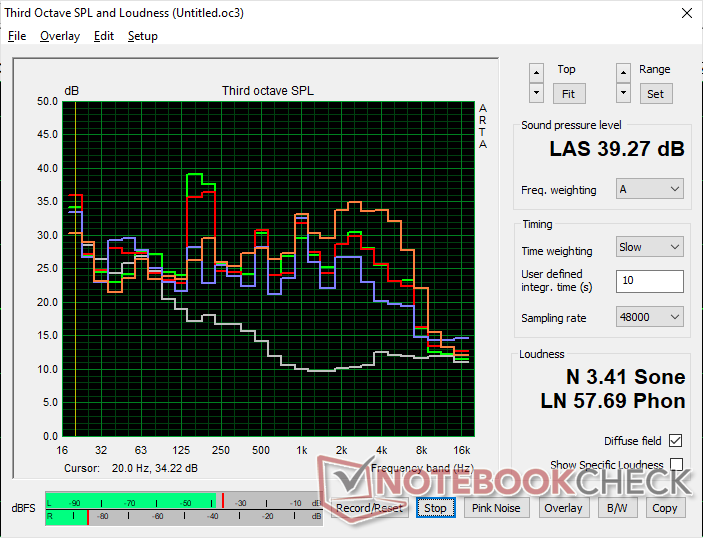Disable the Diffuse field checkbox
Viewport: 703px width, 538px height.
pyautogui.click(x=676, y=441)
